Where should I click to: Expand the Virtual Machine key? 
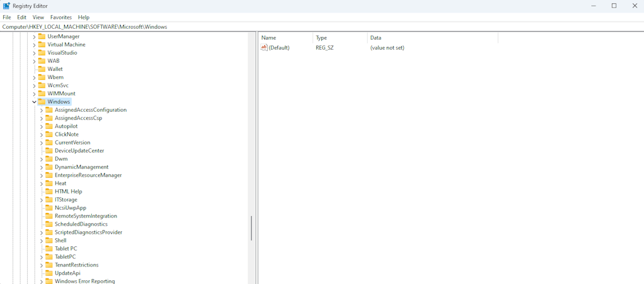coord(34,45)
